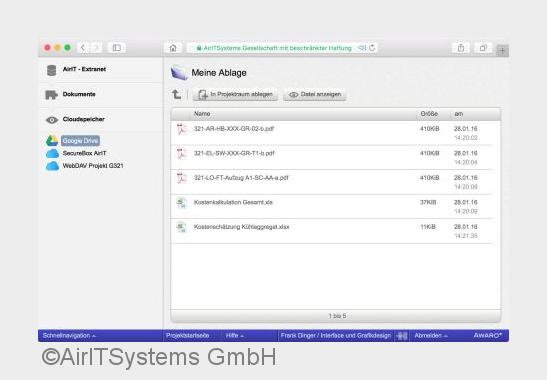
Task: Sort by the Größe column header
Action: tap(429, 114)
